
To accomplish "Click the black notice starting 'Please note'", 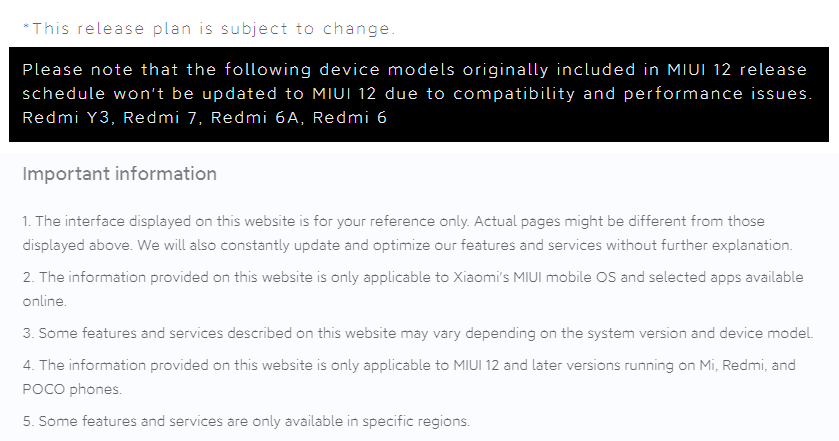I will (419, 94).
